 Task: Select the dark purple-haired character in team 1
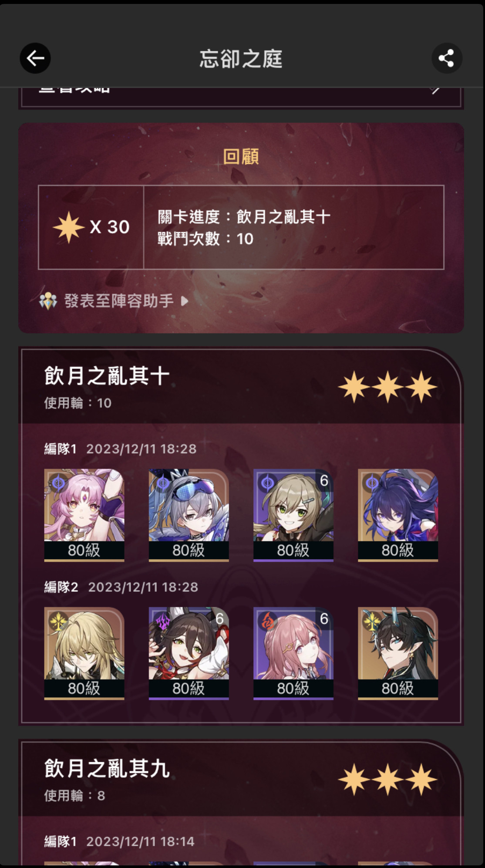[x=398, y=515]
